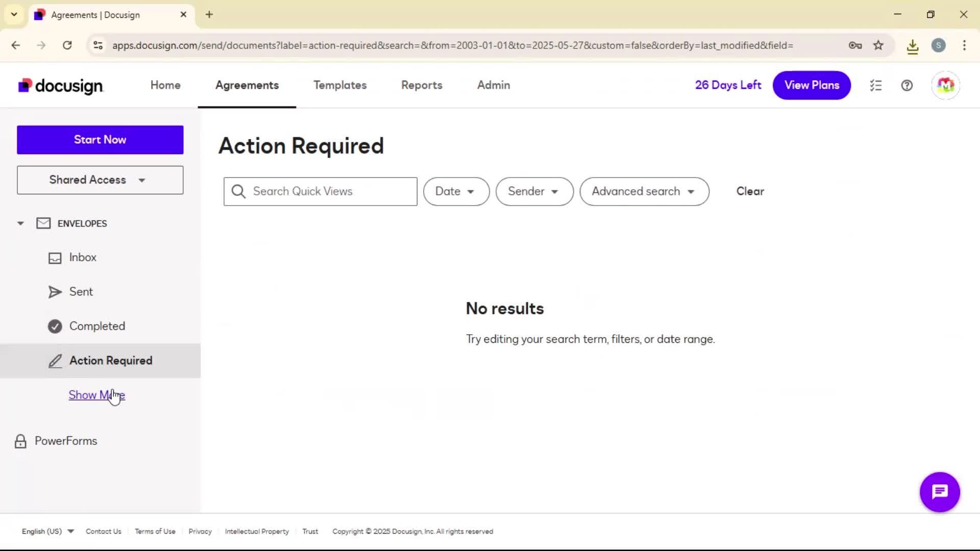This screenshot has width=980, height=551.
Task: Open Chrome three-dot menu
Action: pos(964,45)
